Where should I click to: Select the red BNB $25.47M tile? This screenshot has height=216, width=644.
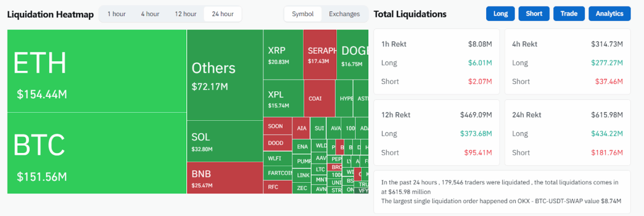[x=224, y=178]
